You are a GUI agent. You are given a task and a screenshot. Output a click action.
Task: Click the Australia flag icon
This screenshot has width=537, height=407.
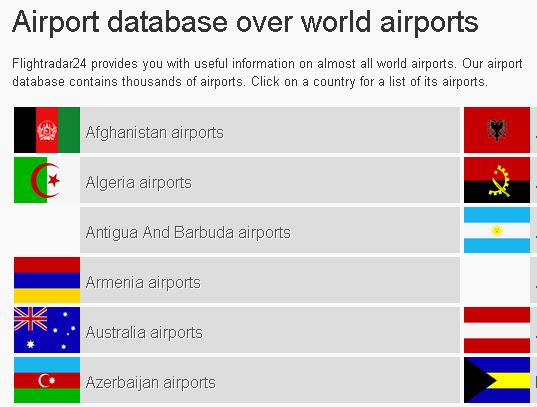coord(47,330)
